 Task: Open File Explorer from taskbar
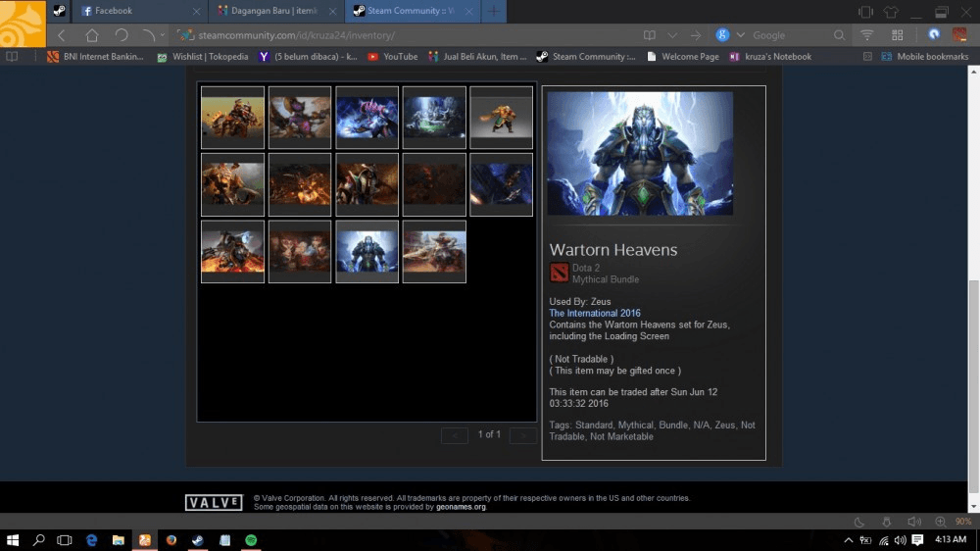click(119, 540)
